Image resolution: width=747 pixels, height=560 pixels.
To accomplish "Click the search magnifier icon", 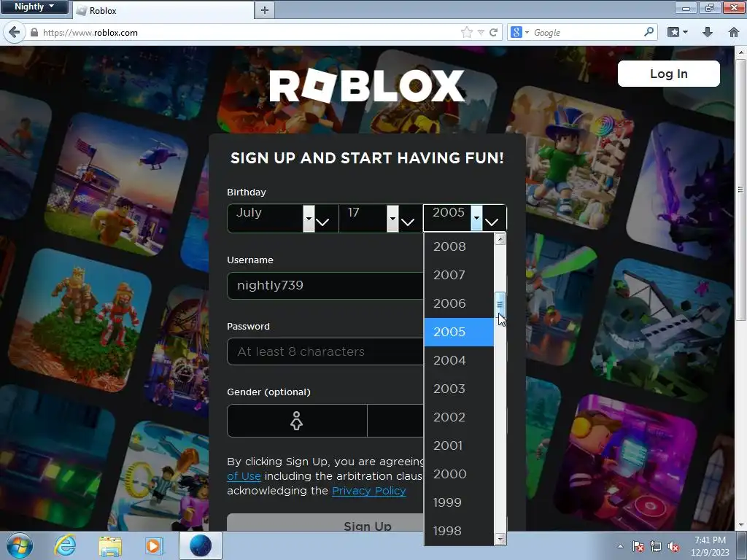I will [x=649, y=32].
